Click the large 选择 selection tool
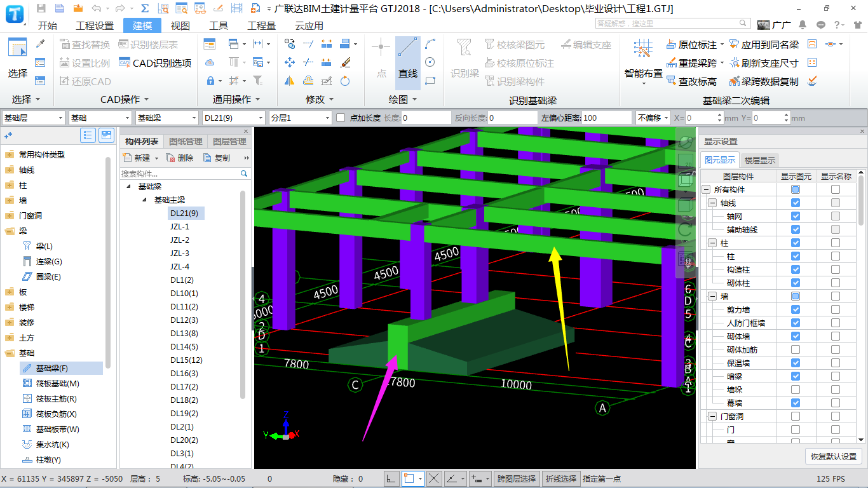 click(18, 58)
